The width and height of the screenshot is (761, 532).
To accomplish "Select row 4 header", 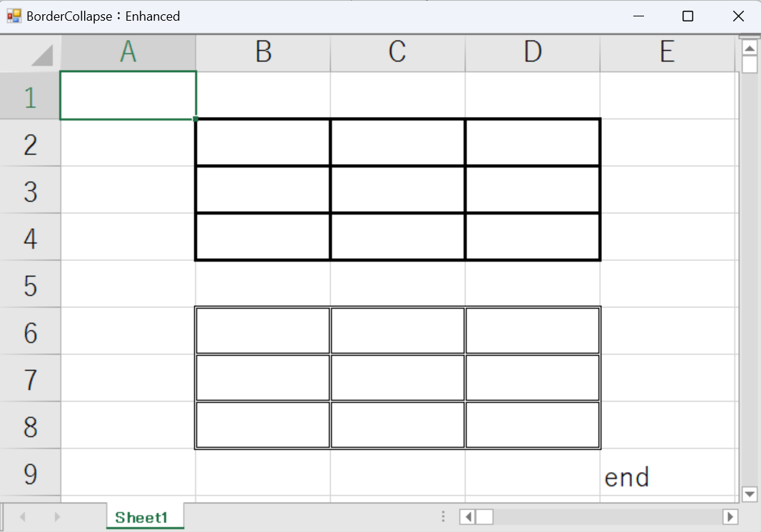I will pos(30,237).
